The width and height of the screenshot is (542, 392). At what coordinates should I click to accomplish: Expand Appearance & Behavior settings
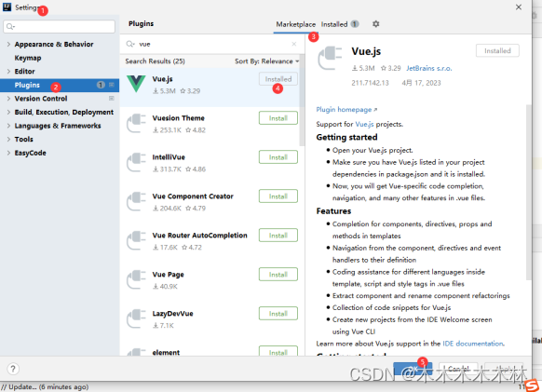(x=8, y=45)
